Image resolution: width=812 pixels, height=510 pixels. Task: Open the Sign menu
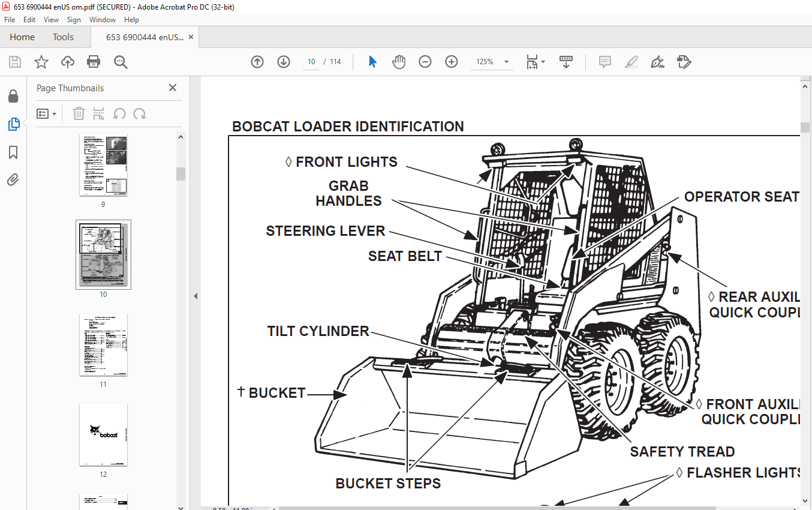click(74, 20)
